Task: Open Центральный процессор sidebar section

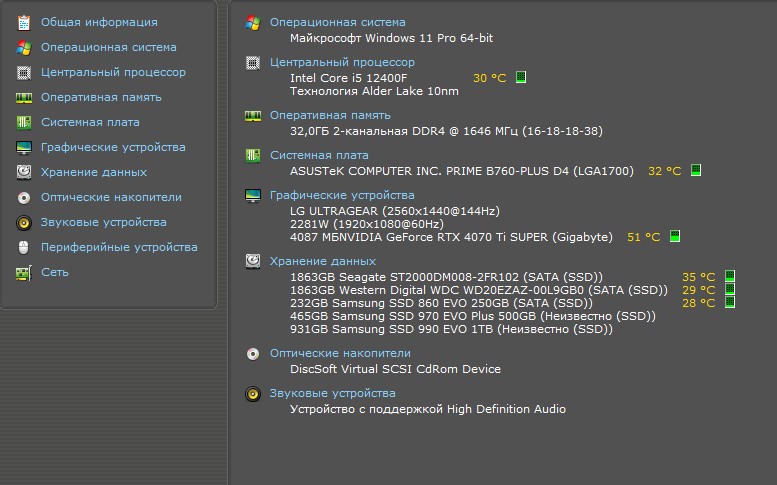Action: [113, 72]
